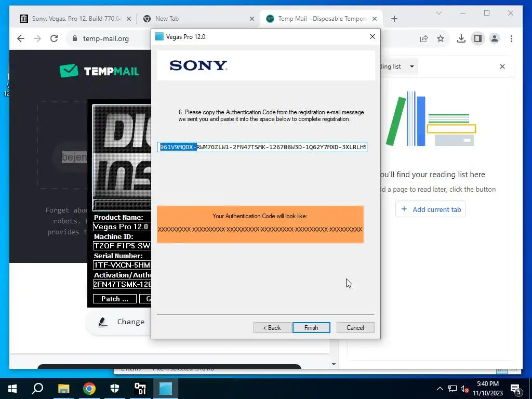This screenshot has width=532, height=399.
Task: Toggle the Chrome side panel
Action: point(478,38)
